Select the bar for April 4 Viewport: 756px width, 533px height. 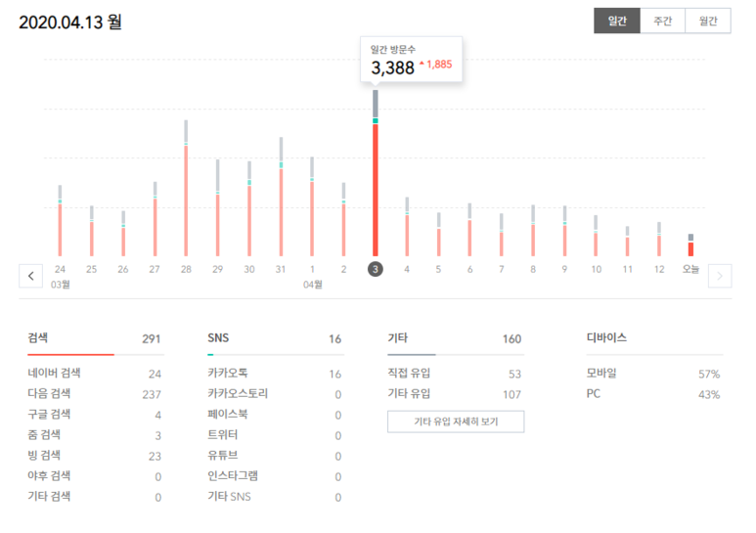pyautogui.click(x=407, y=227)
